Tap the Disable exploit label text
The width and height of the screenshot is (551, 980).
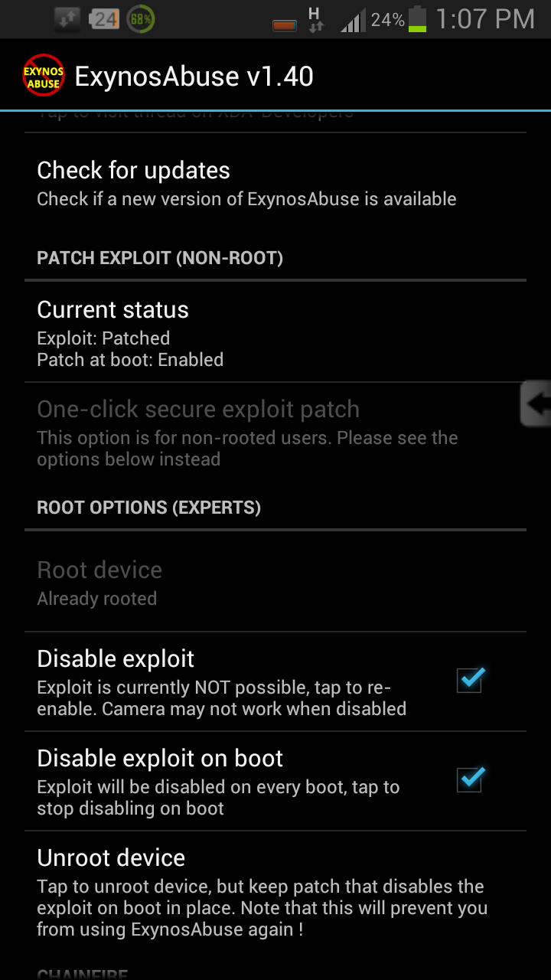[x=116, y=659]
